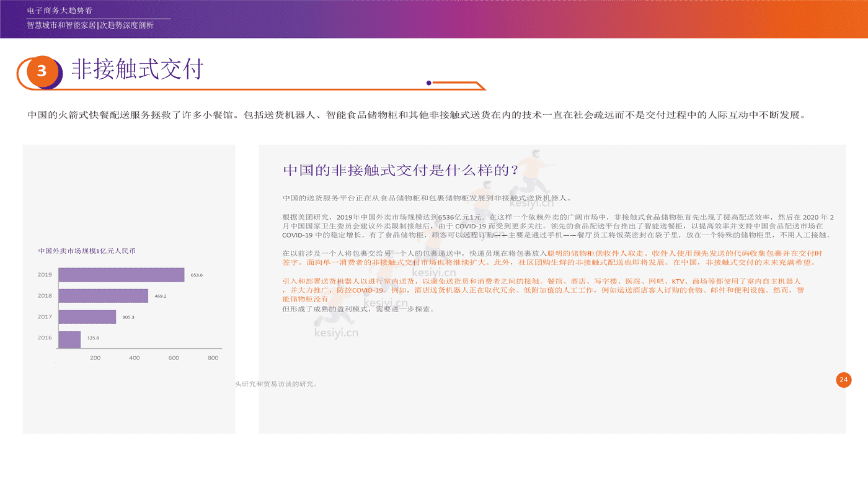Click the year label 2016 on the axis
Viewport: 868px width, 489px height.
click(45, 338)
